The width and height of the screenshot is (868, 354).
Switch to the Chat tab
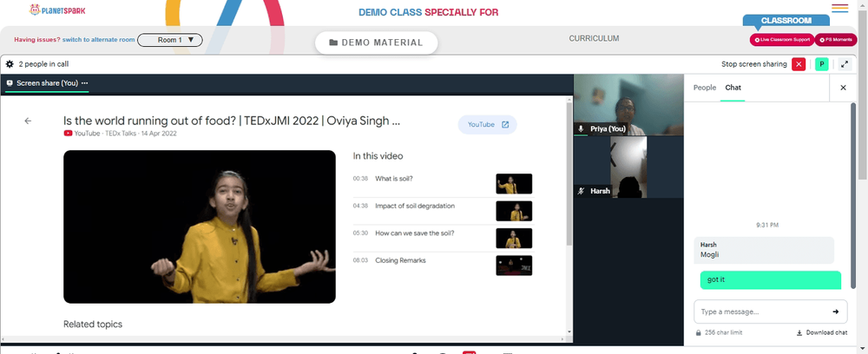(733, 88)
